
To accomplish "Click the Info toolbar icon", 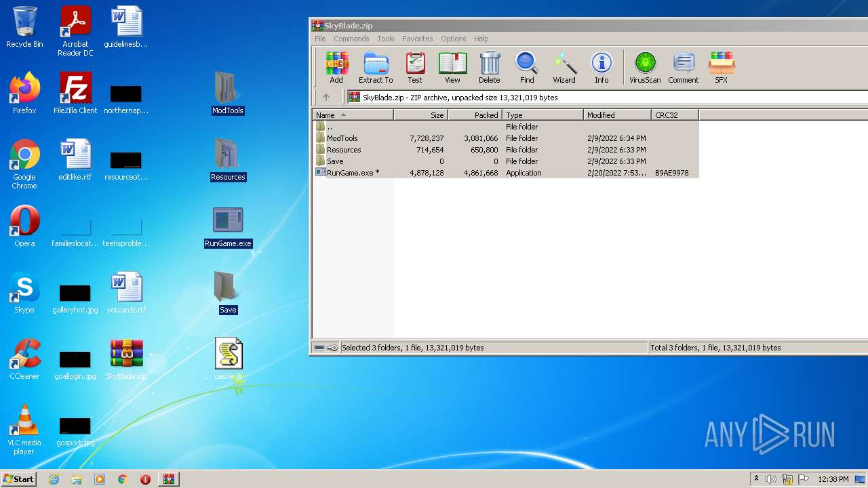I will coord(601,68).
